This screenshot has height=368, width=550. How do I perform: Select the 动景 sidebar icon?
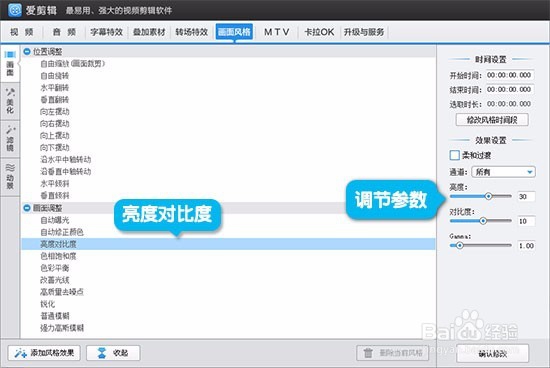point(10,176)
